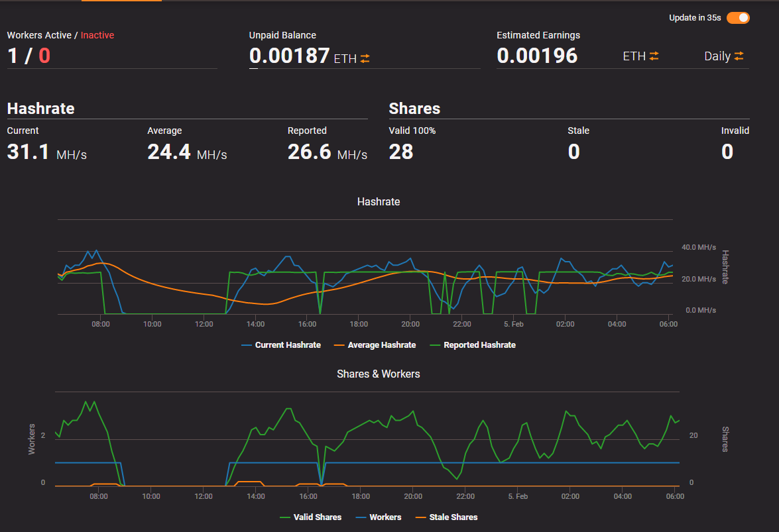Click the Shares & Workers chart title
The height and width of the screenshot is (532, 779).
coord(379,374)
